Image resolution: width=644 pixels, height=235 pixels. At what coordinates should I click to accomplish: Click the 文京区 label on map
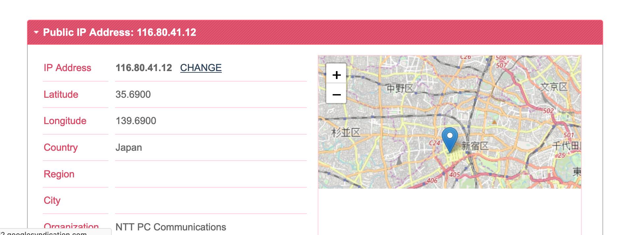point(554,87)
